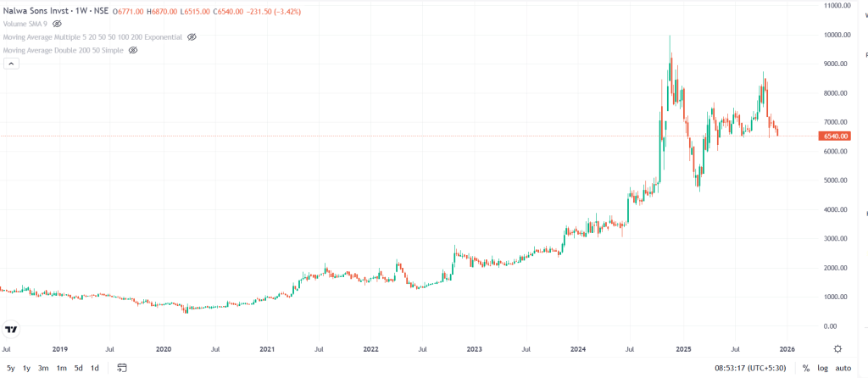Toggle percent scale mode
868x378 pixels.
tap(805, 368)
